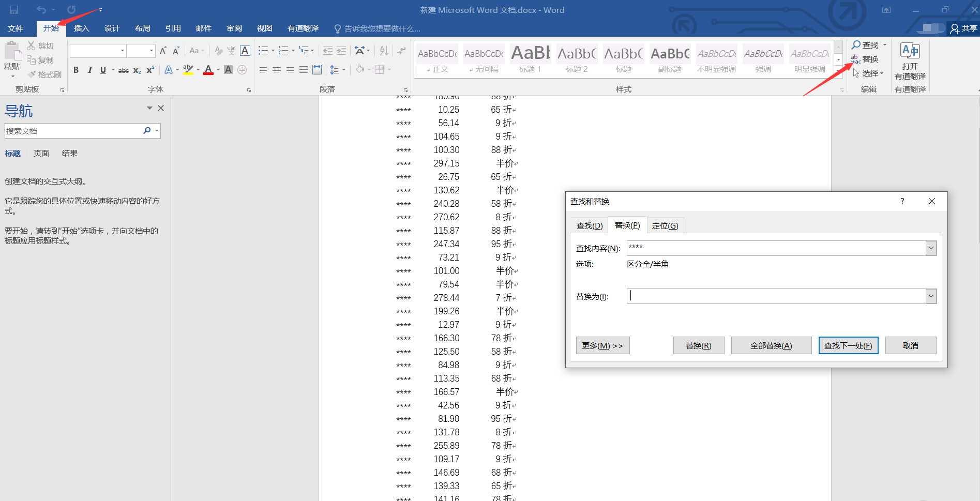Open Asian Layout (A with arrows) icon
Viewport: 980px width, 501px height.
pyautogui.click(x=359, y=51)
